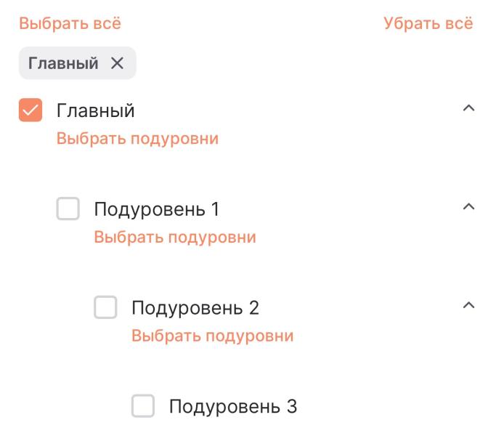Select the Подуровень 2 tree label

click(195, 308)
